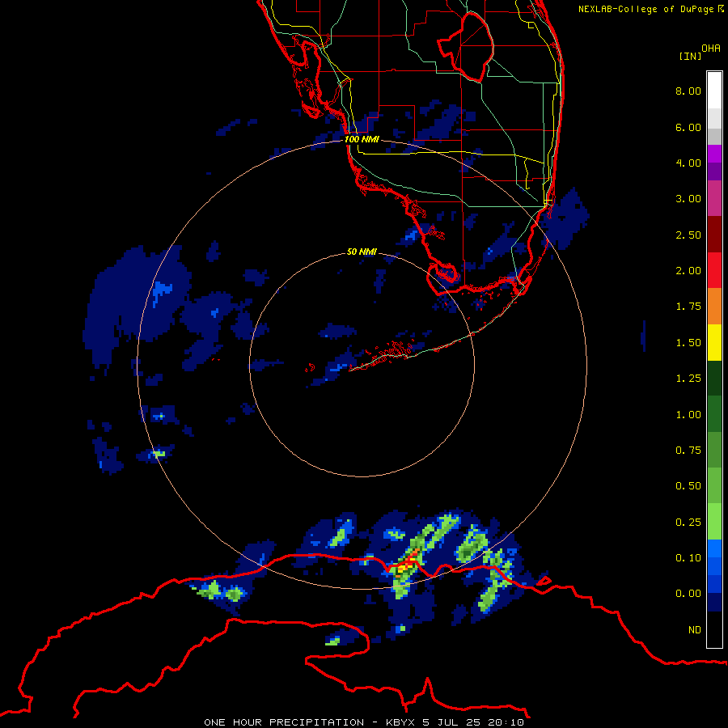Click the 2.50 legend value

click(688, 235)
